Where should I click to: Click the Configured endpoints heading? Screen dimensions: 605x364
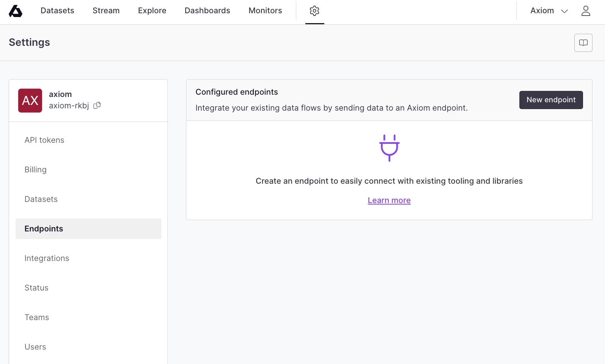[237, 92]
